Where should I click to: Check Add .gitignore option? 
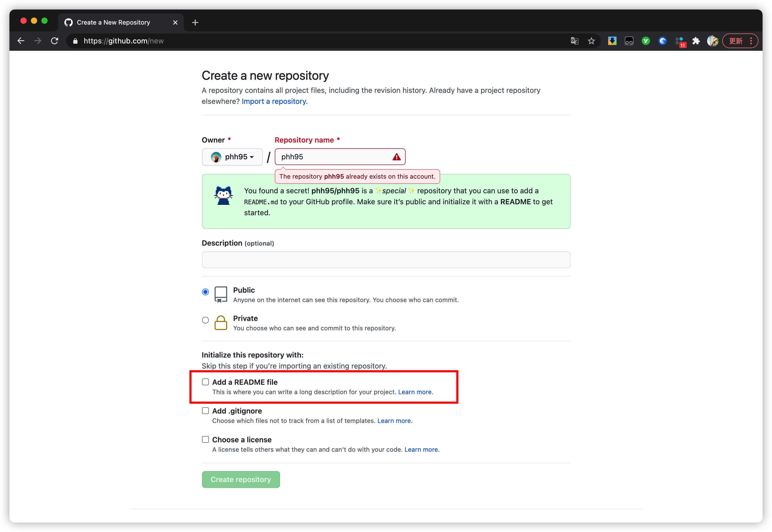[205, 411]
